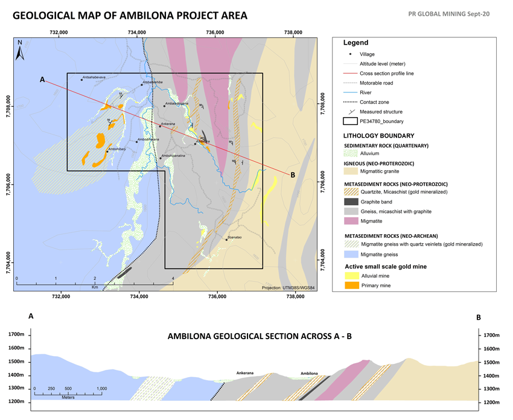Viewport: 513px width, 420px height.
Task: Select the orange Primary mine swatch
Action: pos(351,286)
